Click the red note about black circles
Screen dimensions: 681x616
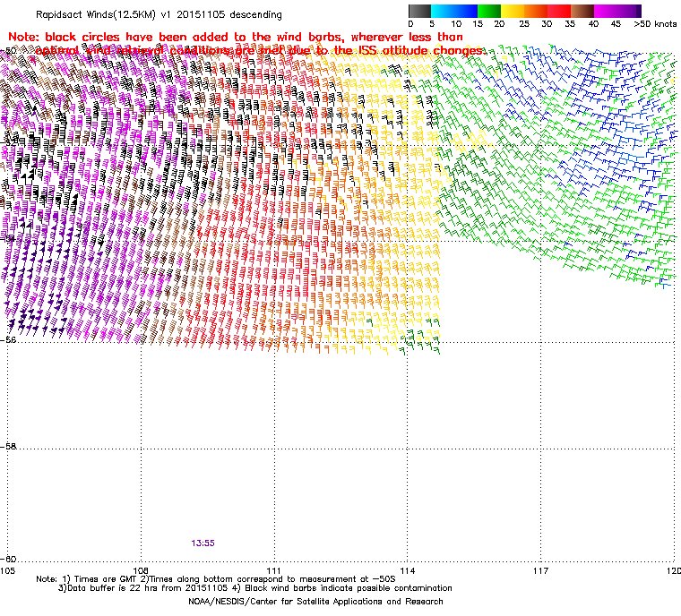coord(246,44)
